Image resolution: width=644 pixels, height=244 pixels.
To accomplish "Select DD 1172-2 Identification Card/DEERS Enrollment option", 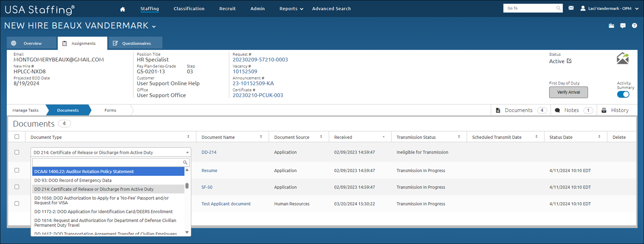I will [108, 212].
